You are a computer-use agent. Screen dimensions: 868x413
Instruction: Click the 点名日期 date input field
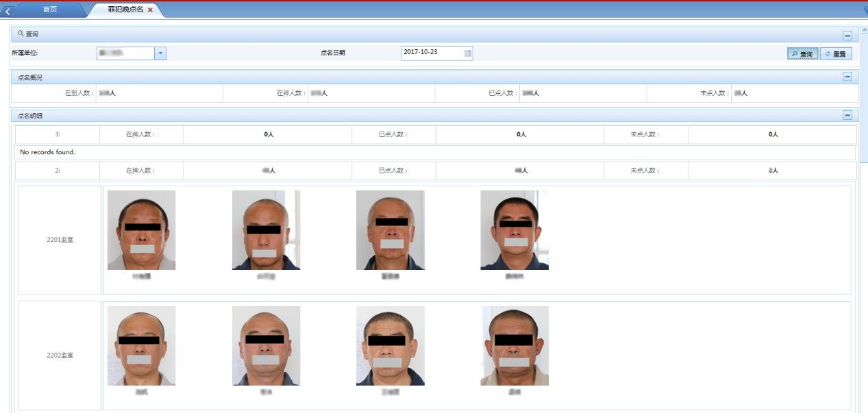[x=432, y=53]
